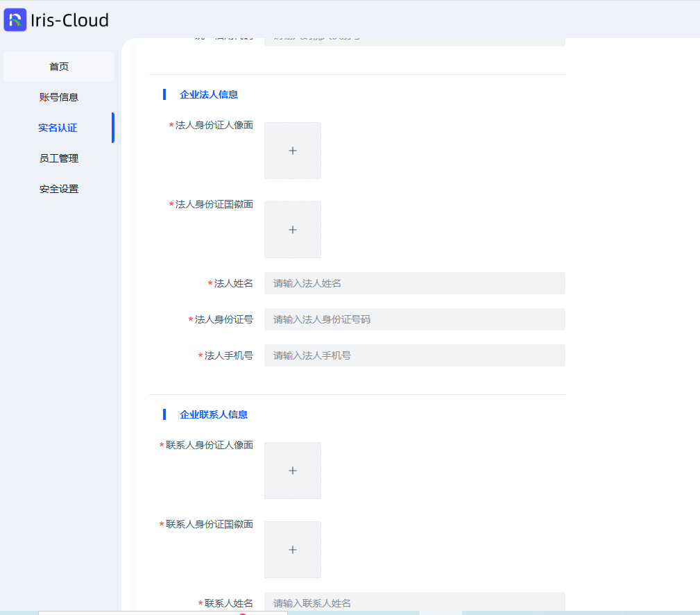700x615 pixels.
Task: Click the 请输入联系人姓名 input field
Action: (x=414, y=603)
